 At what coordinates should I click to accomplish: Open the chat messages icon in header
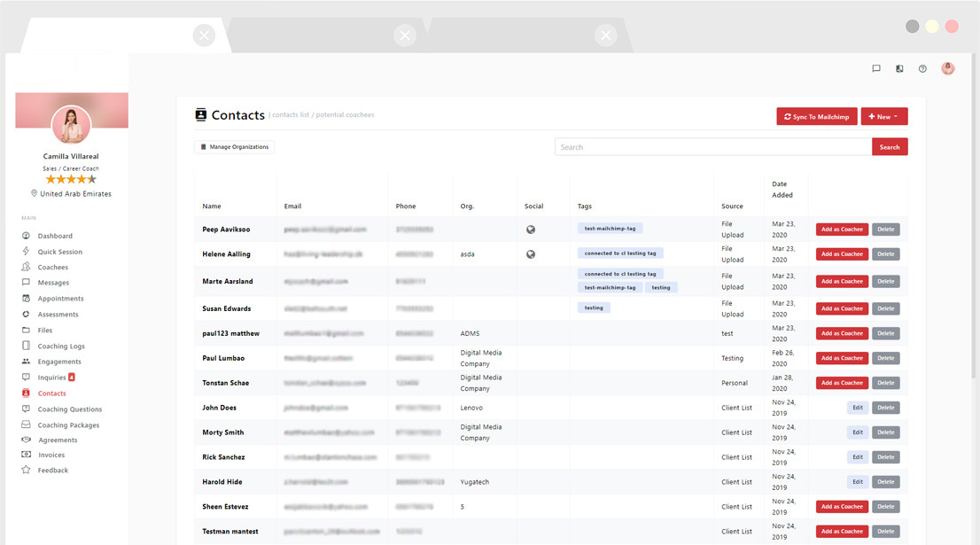coord(875,68)
